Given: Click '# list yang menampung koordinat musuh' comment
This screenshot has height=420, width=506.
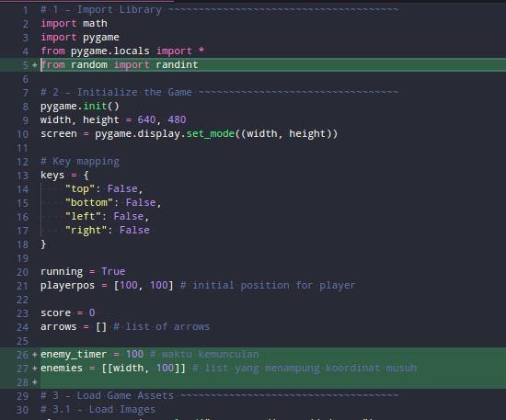Looking at the screenshot, I should [x=305, y=369].
